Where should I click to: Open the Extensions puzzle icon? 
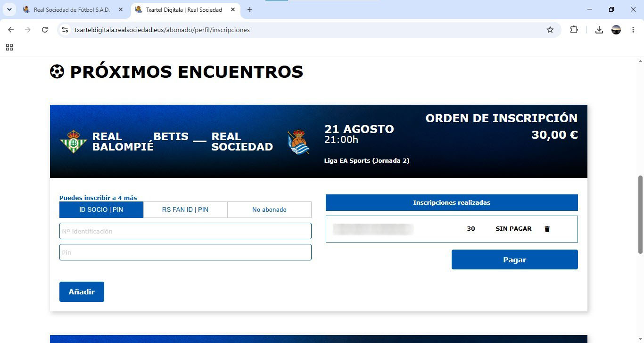click(574, 30)
